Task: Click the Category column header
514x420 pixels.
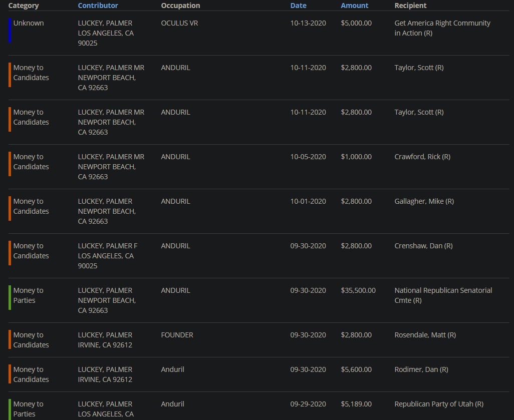Action: click(24, 6)
